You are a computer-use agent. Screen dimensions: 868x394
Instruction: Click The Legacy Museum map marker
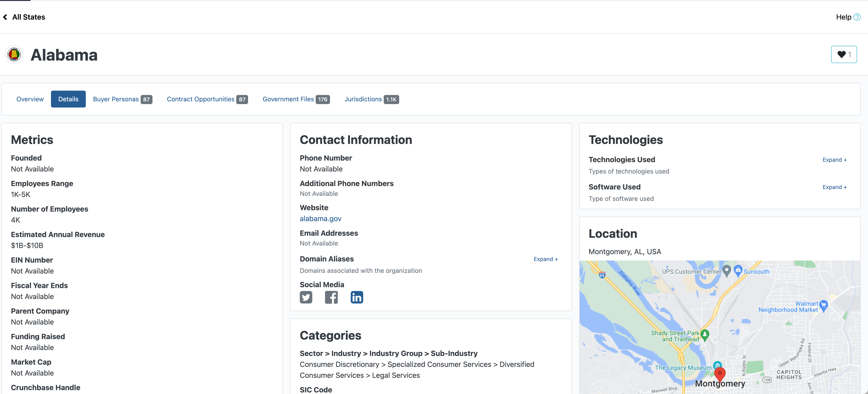(717, 366)
